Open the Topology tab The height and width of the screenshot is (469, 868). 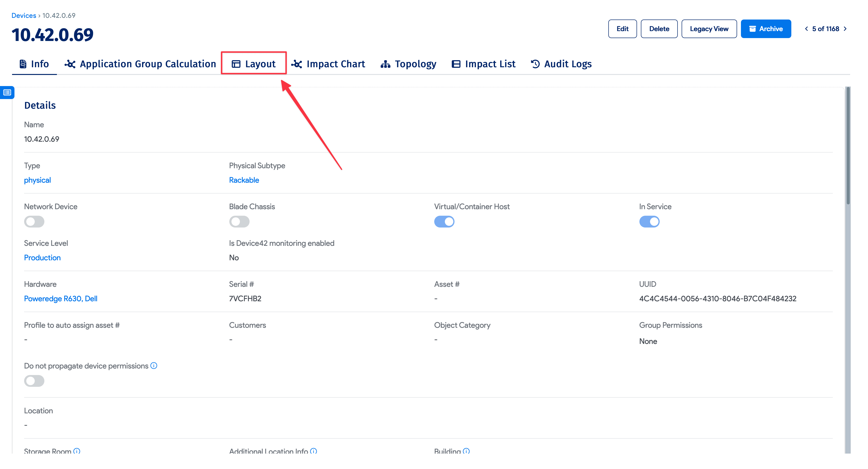[408, 64]
